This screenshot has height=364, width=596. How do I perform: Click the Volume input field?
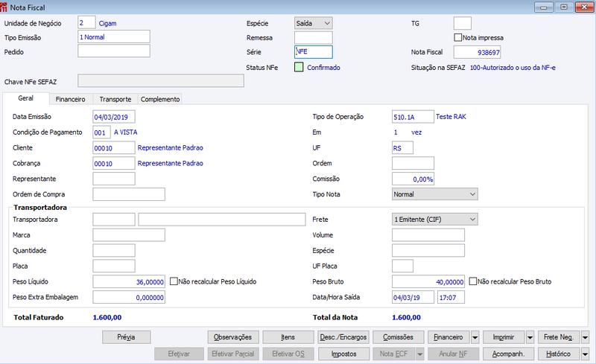click(428, 235)
